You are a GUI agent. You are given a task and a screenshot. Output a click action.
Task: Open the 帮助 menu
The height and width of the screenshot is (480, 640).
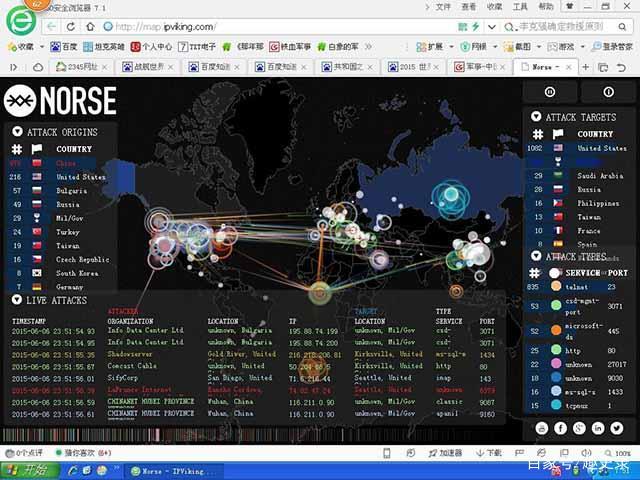pos(546,7)
